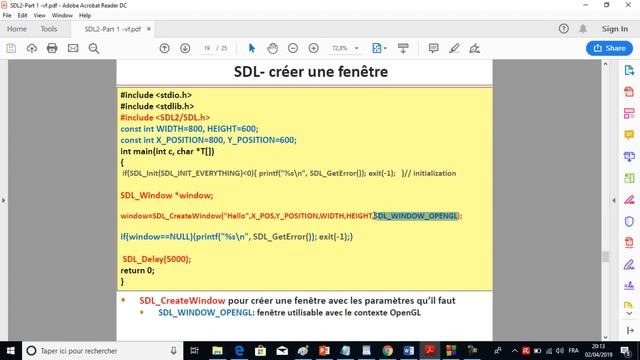Open the Windows action center icon
The image size is (640, 360).
pyautogui.click(x=625, y=351)
